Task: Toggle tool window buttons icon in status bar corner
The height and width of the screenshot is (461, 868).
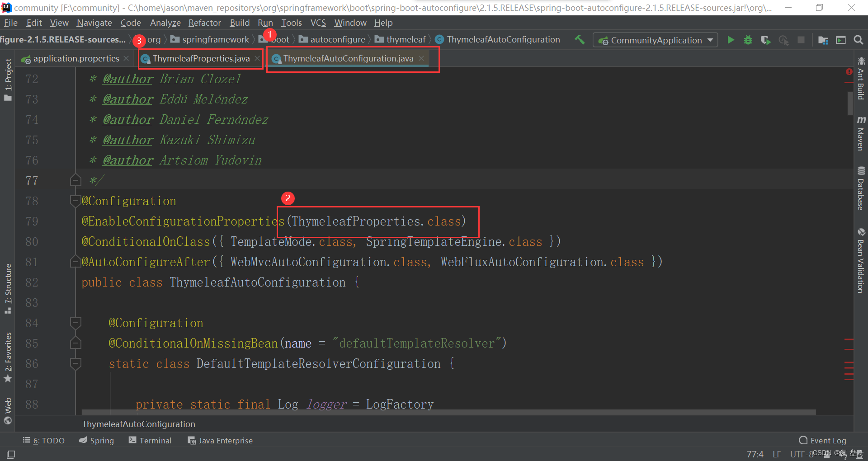Action: pos(11,454)
